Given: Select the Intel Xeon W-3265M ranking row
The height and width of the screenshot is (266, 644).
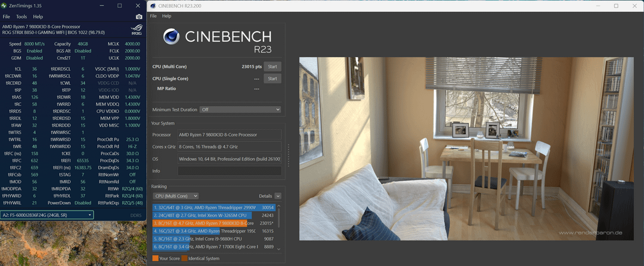Looking at the screenshot, I should tap(213, 215).
